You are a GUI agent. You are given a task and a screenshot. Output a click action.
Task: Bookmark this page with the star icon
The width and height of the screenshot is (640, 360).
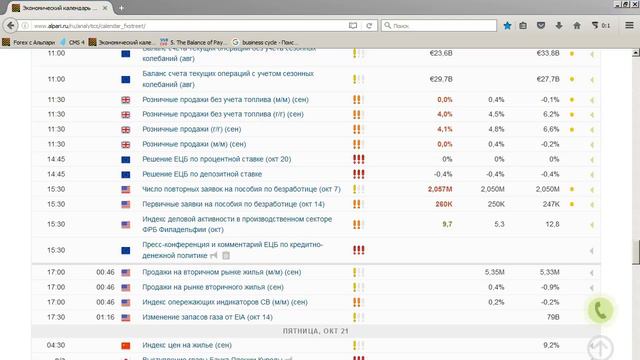coord(507,26)
